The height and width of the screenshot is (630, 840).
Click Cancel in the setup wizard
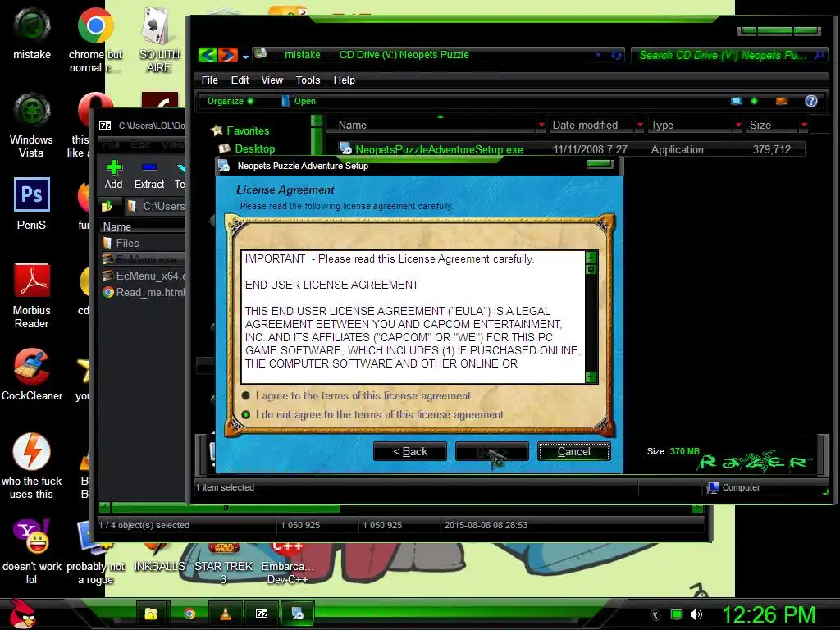573,452
